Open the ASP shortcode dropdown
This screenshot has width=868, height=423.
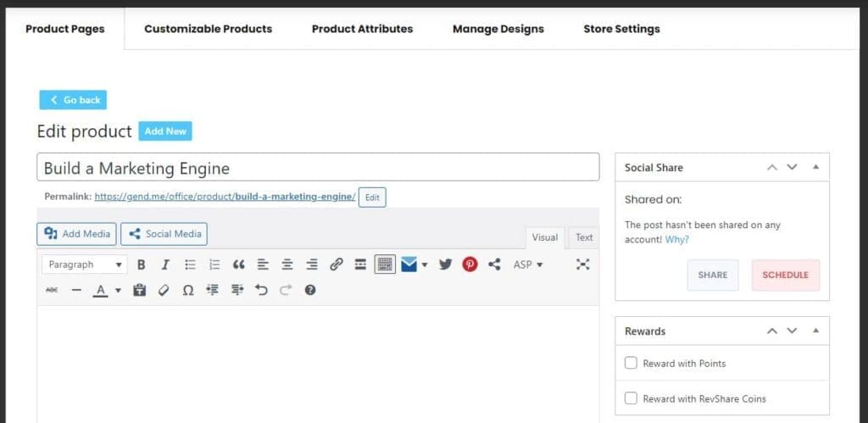point(528,264)
